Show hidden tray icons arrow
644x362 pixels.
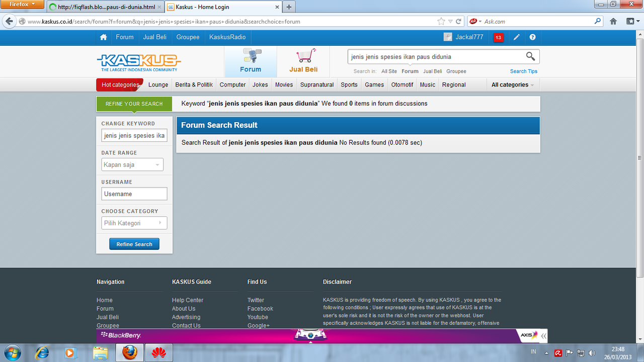coord(547,353)
